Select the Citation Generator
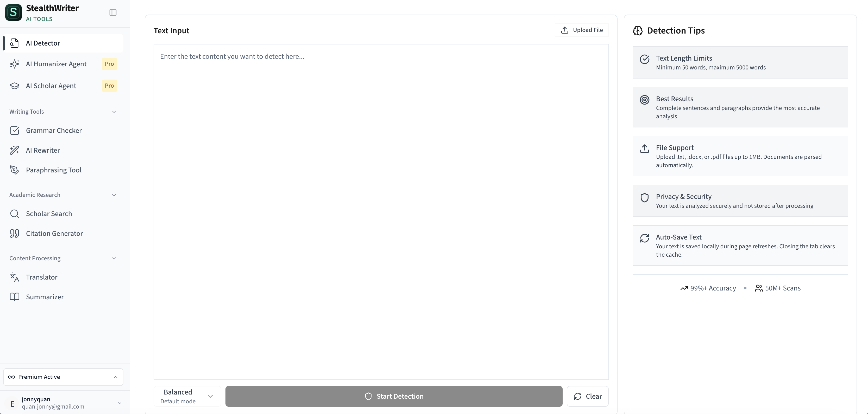This screenshot has height=414, width=868. click(55, 233)
